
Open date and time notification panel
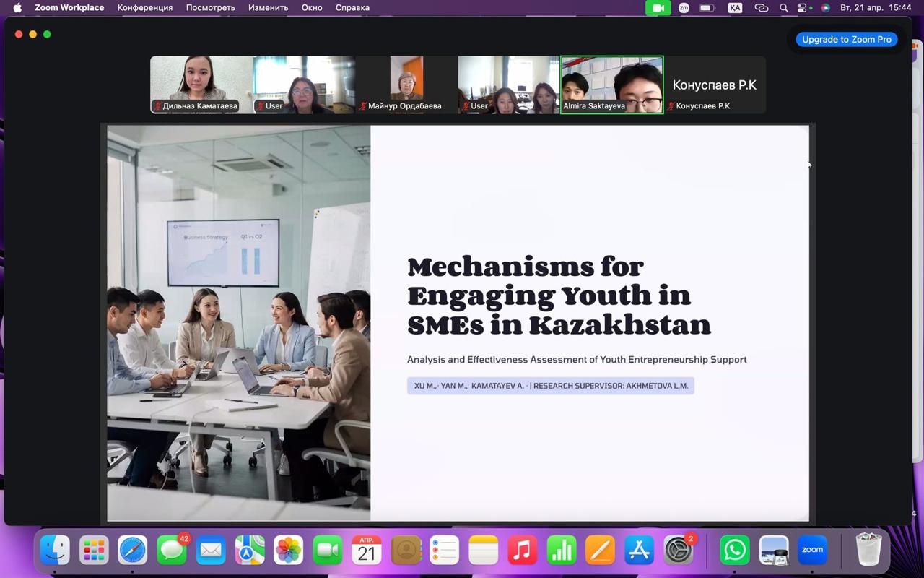(x=876, y=8)
